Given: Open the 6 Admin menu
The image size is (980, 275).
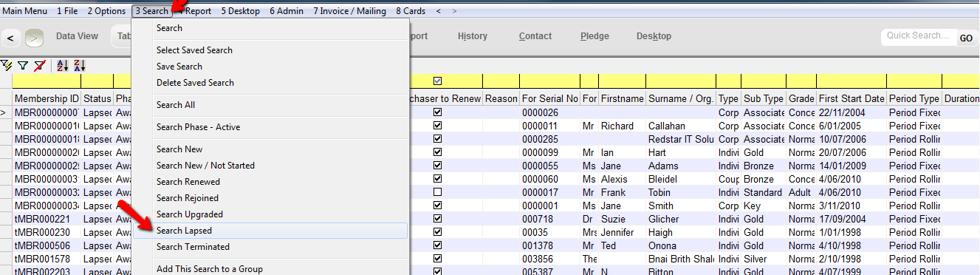Looking at the screenshot, I should [287, 11].
